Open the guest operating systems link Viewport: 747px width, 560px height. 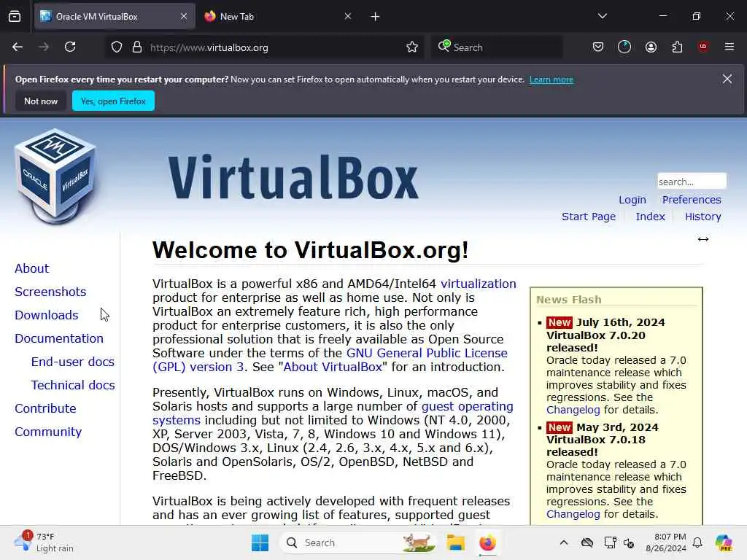468,407
